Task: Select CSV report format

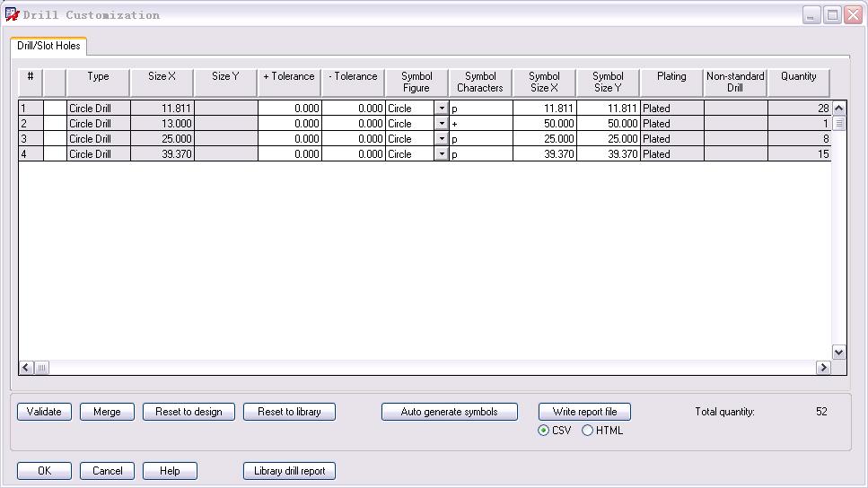Action: pos(544,431)
